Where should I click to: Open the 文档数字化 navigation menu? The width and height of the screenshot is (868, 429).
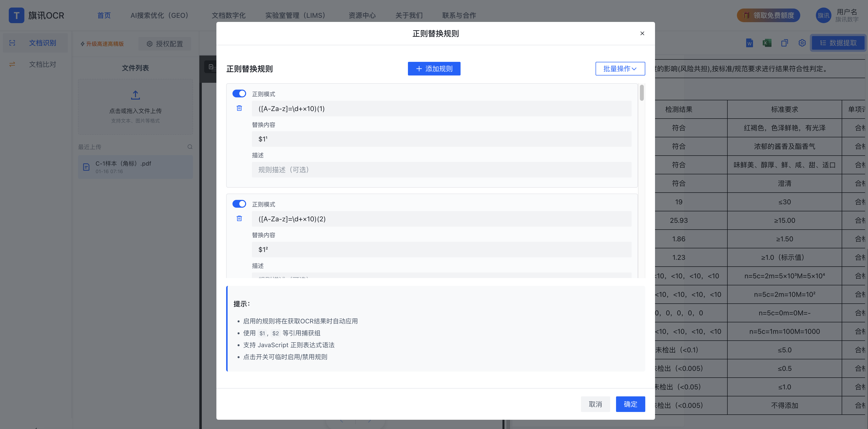(x=229, y=16)
